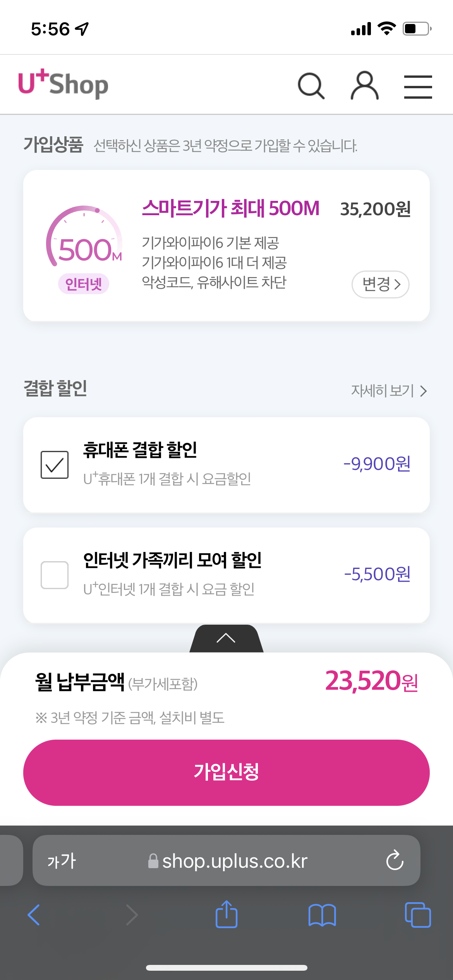The image size is (453, 980).
Task: Expand the bottom sheet with up-arrow handle
Action: (x=226, y=638)
